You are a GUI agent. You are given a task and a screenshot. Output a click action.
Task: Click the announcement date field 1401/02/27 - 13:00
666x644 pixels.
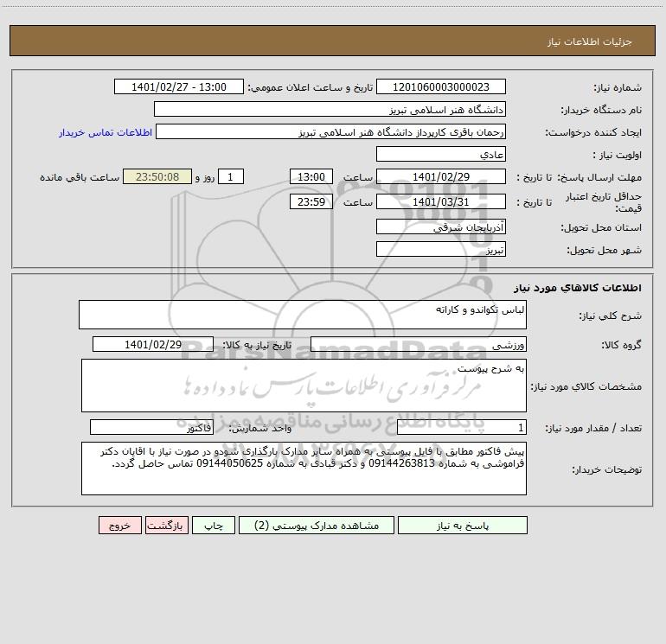coord(179,86)
